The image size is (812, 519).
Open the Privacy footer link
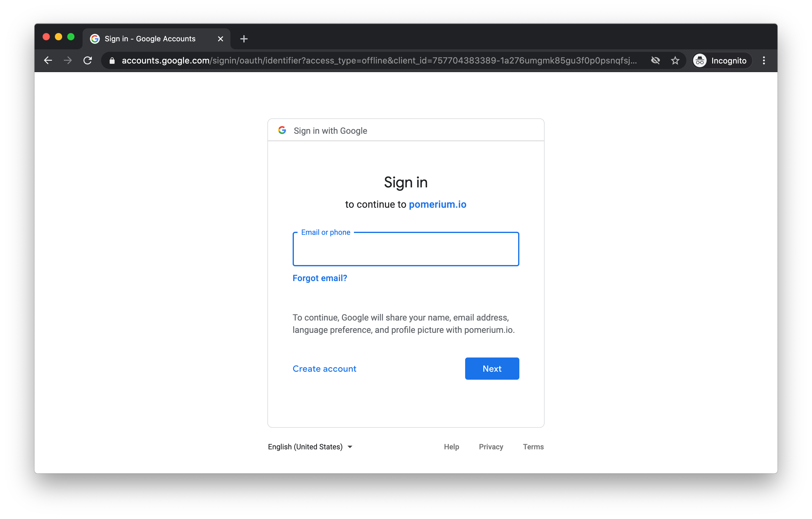(x=491, y=447)
